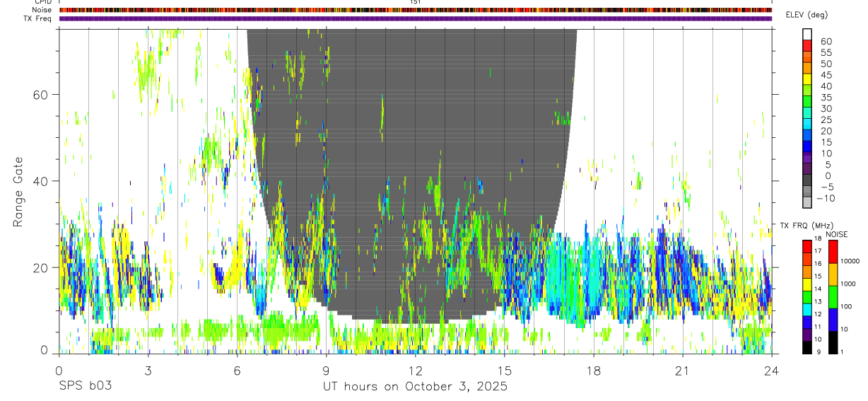Click the '18' tick on the UT hours axis
Image resolution: width=868 pixels, height=401 pixels.
(x=593, y=370)
